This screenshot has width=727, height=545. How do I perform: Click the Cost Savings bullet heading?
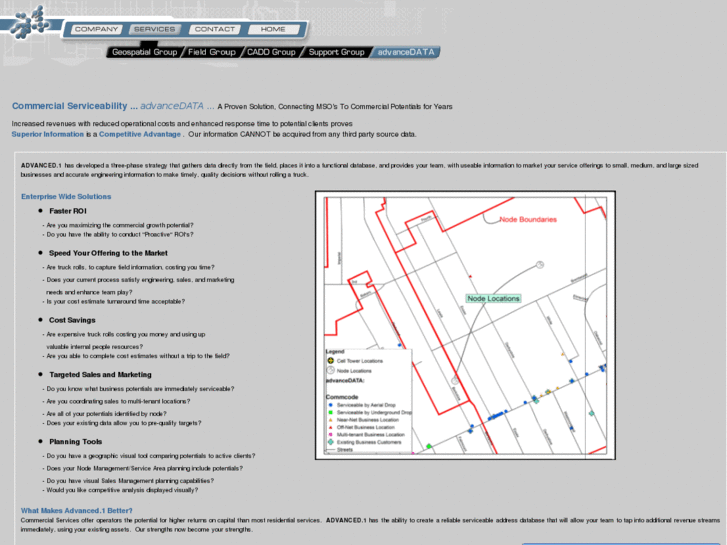point(72,320)
